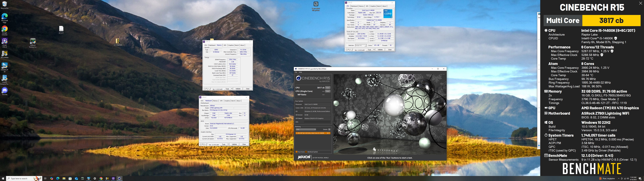The width and height of the screenshot is (644, 181).
Task: Click the taskbar search box
Action: 24,178
